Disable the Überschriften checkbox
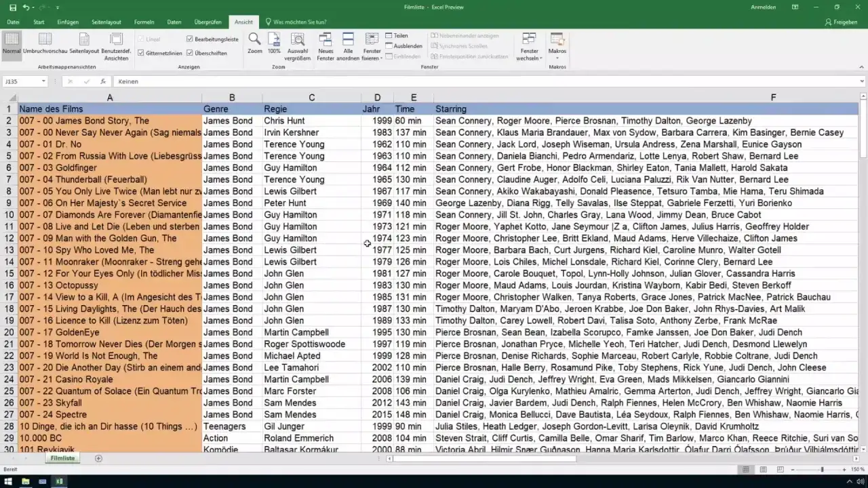Screen dimensions: 868x488 (190, 53)
